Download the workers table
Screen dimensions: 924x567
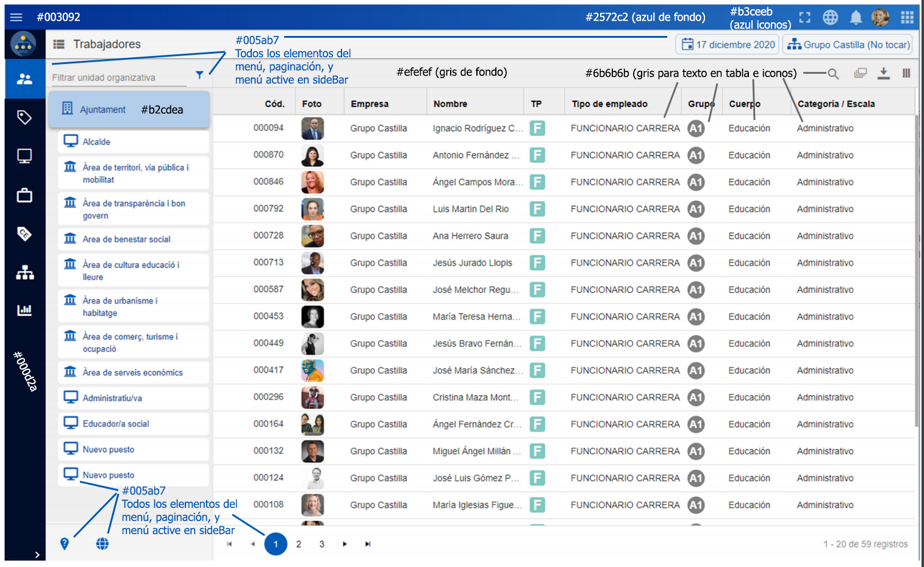(x=883, y=74)
